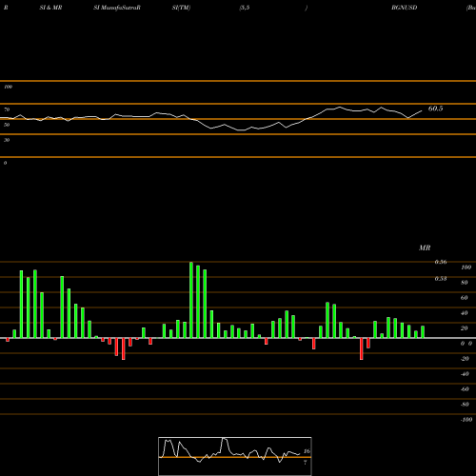Click the 'SI MunafaSutraR' header text

point(117,8)
